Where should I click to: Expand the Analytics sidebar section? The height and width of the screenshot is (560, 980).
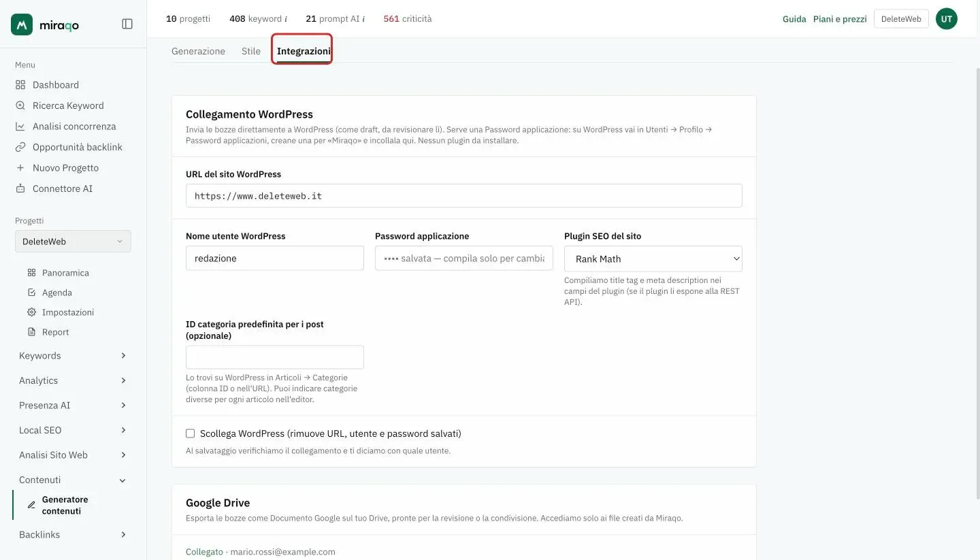[73, 380]
